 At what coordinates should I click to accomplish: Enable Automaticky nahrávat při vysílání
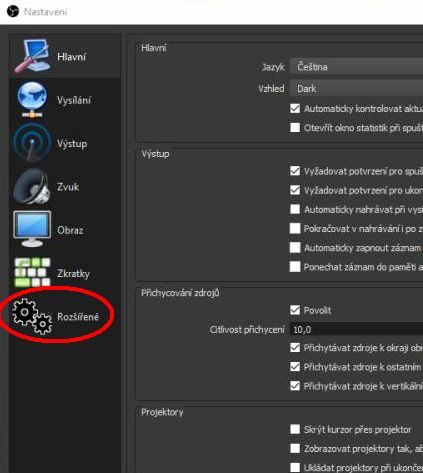pyautogui.click(x=295, y=209)
